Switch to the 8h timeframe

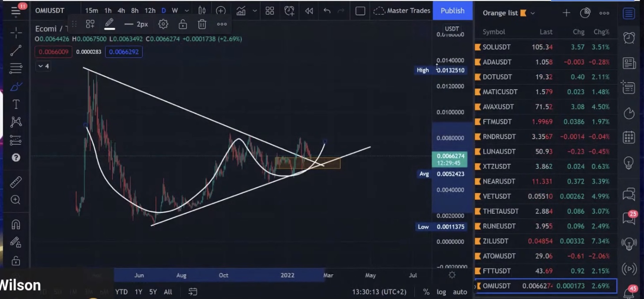point(135,11)
